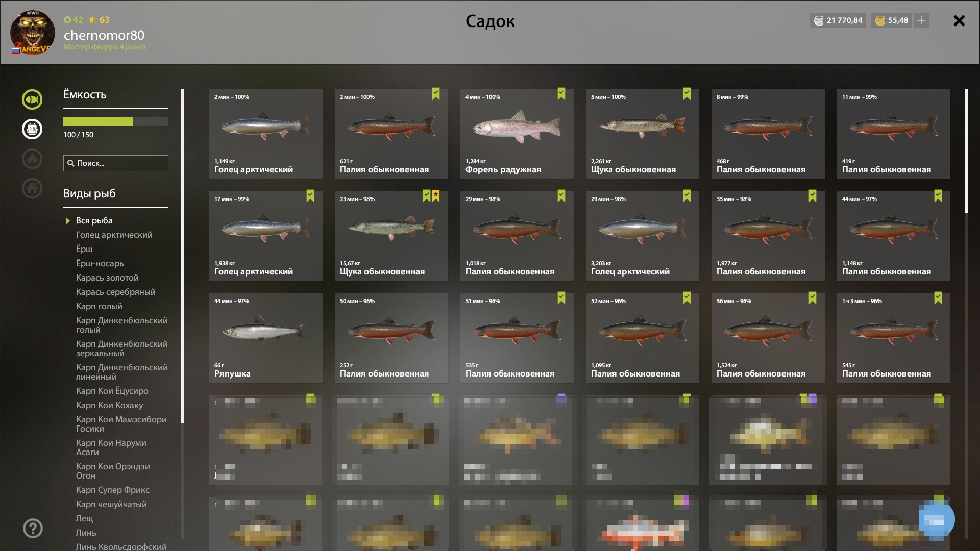Screen dimensions: 980x551
Task: Click the Поиск search field
Action: pyautogui.click(x=116, y=163)
